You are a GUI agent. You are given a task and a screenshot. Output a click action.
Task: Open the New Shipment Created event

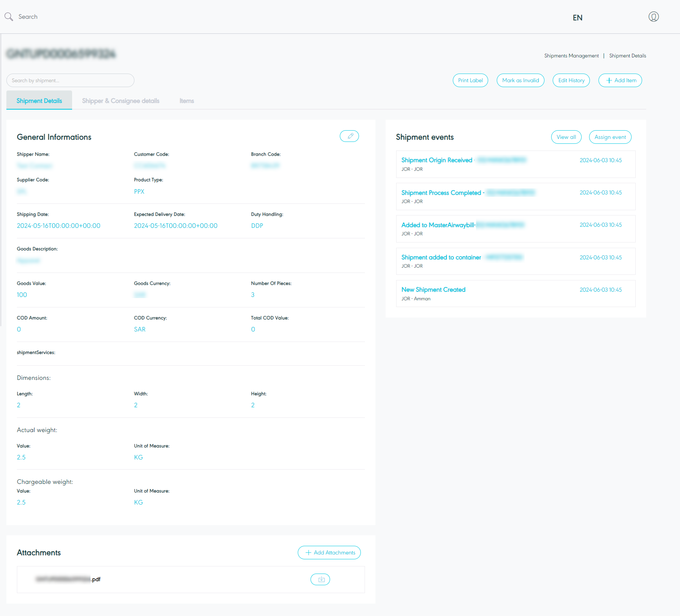coord(433,290)
